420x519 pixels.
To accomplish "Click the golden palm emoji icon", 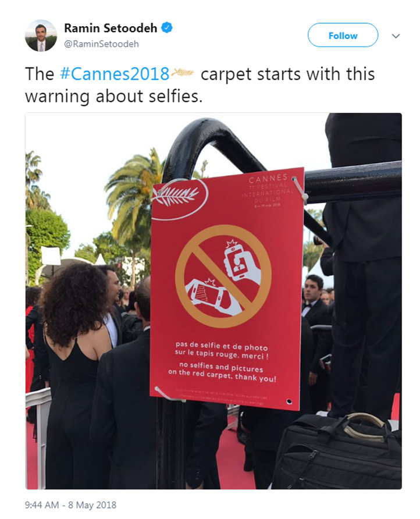I will (x=183, y=73).
